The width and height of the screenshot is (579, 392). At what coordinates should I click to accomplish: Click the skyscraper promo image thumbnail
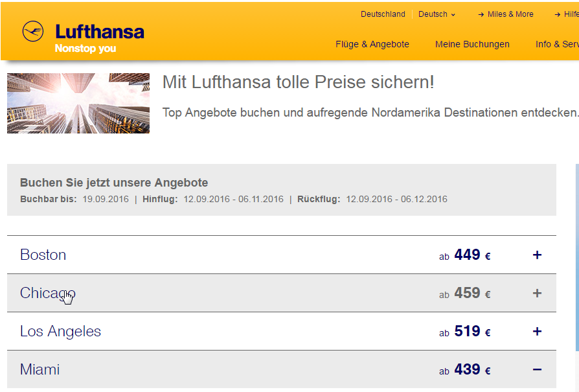(x=78, y=104)
